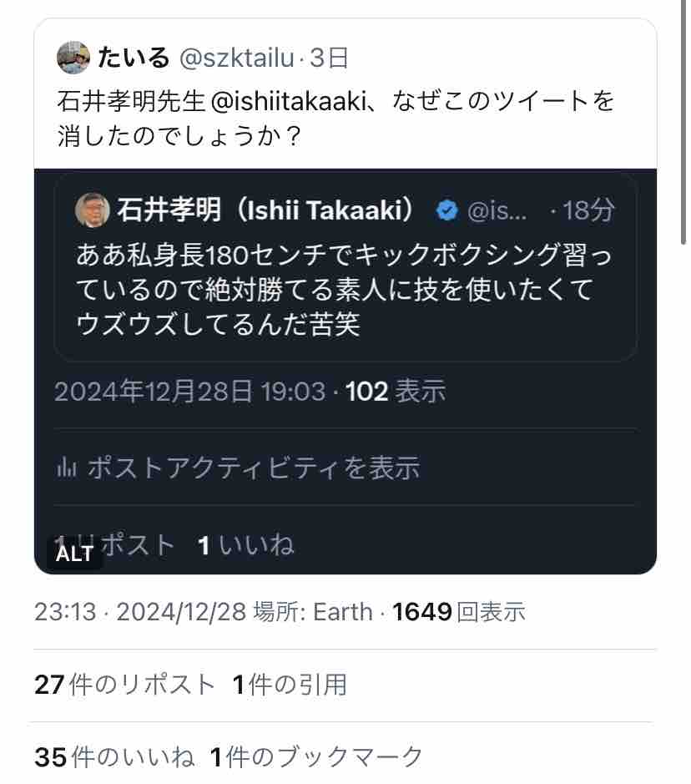View the 35件のいいね list

[114, 757]
